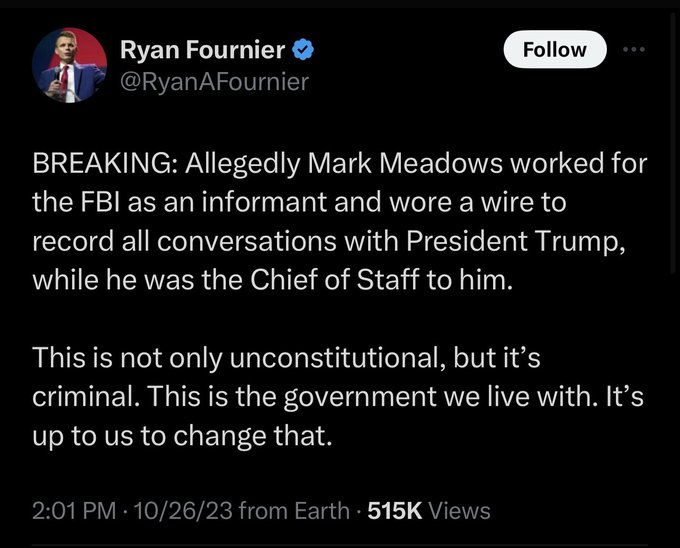Viewport: 680px width, 548px height.
Task: Click the word 'criminal' in the second paragraph
Action: click(88, 396)
